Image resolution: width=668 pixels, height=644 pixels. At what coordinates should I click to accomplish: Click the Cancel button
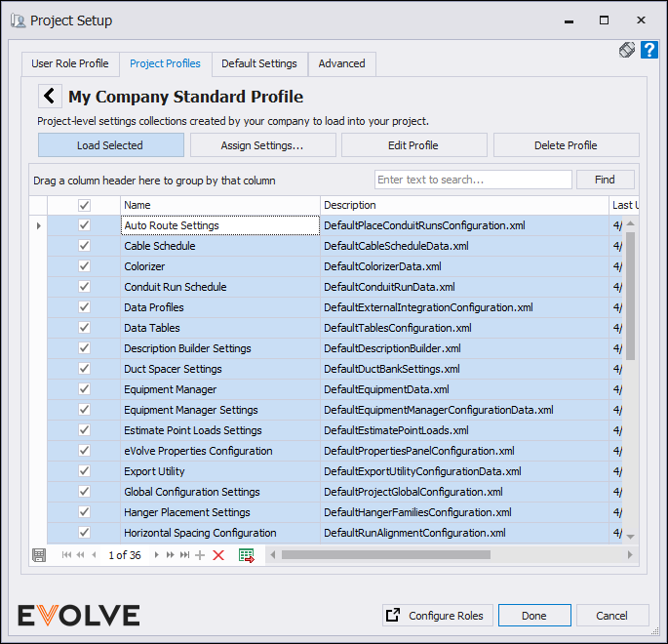[x=612, y=615]
